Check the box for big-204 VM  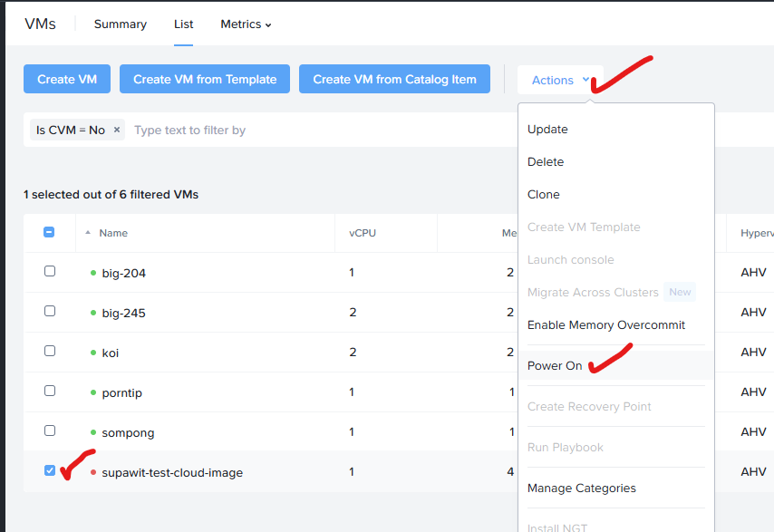[50, 271]
